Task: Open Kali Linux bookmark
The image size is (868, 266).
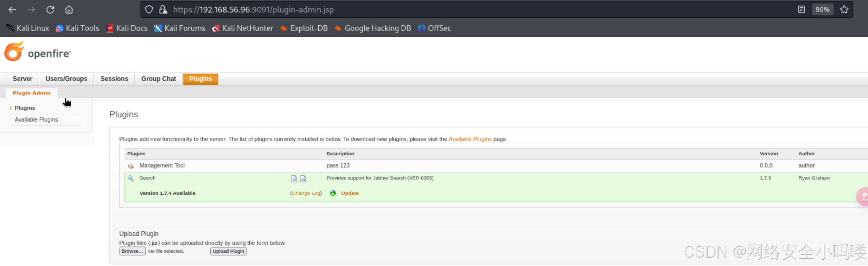Action: coord(28,28)
